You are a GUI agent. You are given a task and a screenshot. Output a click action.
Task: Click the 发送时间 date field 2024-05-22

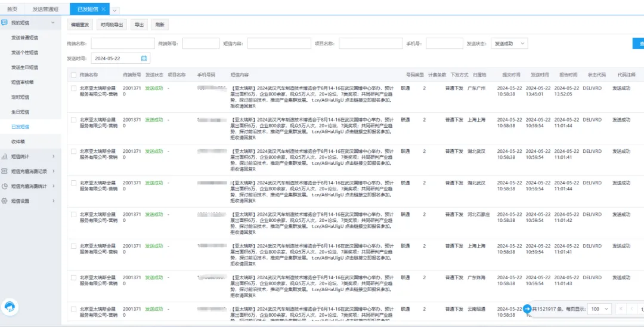coord(120,58)
